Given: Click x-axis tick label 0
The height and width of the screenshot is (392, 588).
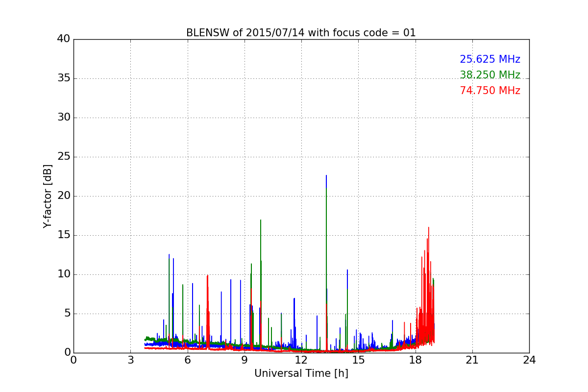Looking at the screenshot, I should pos(73,360).
